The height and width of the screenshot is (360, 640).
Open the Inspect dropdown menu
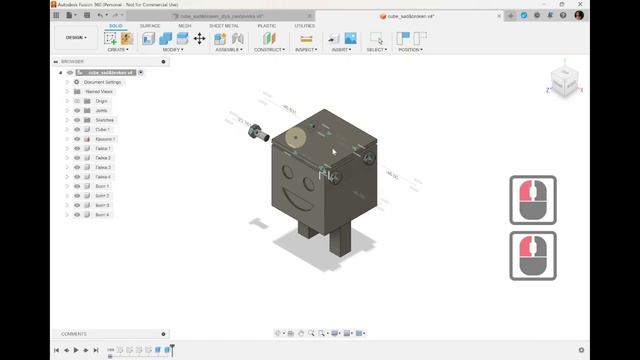coord(306,50)
